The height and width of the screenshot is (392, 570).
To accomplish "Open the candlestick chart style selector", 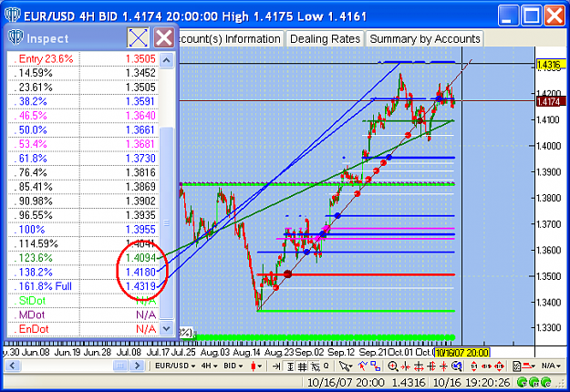I will pyautogui.click(x=254, y=366).
